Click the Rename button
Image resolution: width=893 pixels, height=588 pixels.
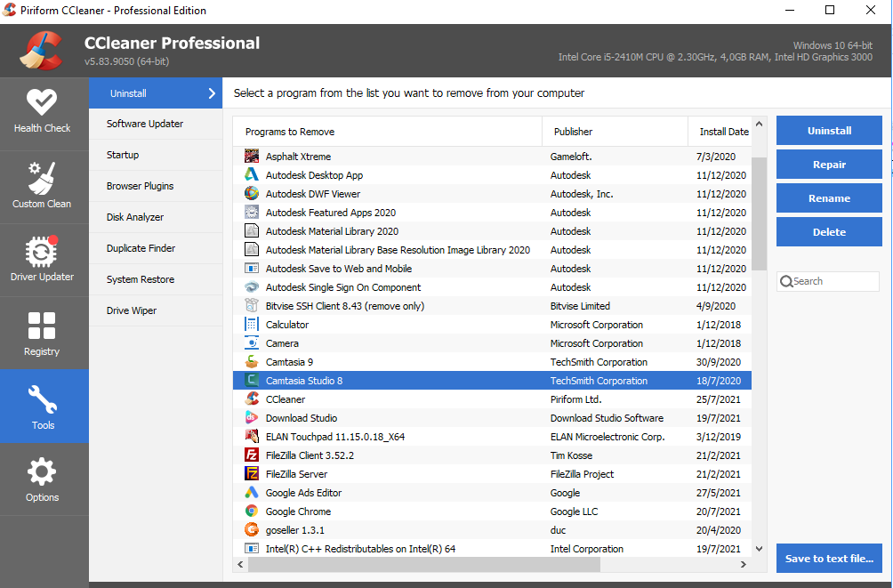(x=829, y=198)
